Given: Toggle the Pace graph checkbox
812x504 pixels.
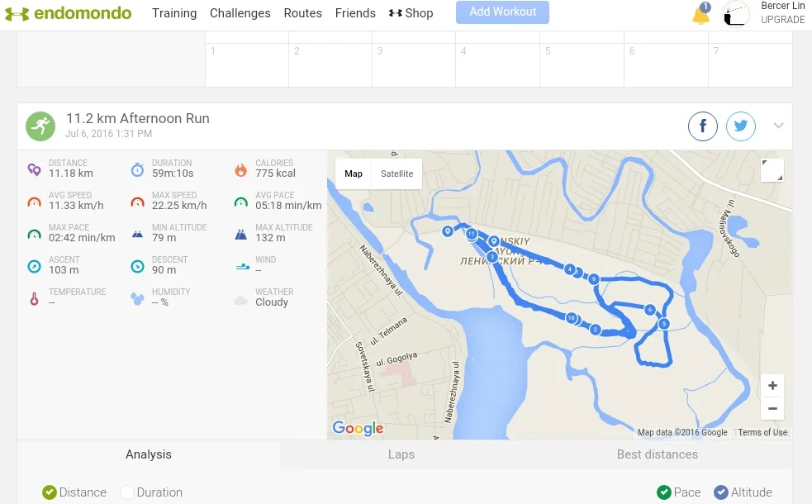Looking at the screenshot, I should tap(664, 492).
